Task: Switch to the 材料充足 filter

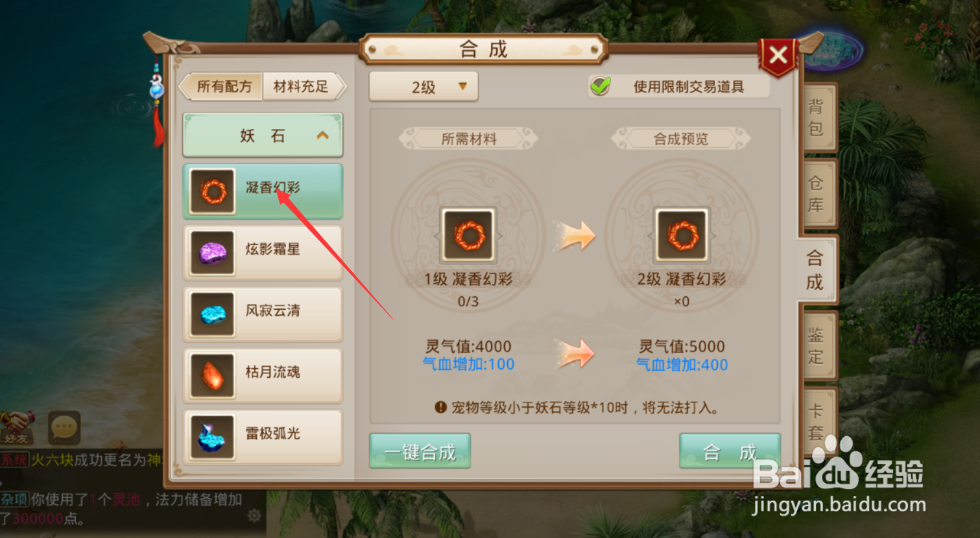Action: tap(303, 86)
